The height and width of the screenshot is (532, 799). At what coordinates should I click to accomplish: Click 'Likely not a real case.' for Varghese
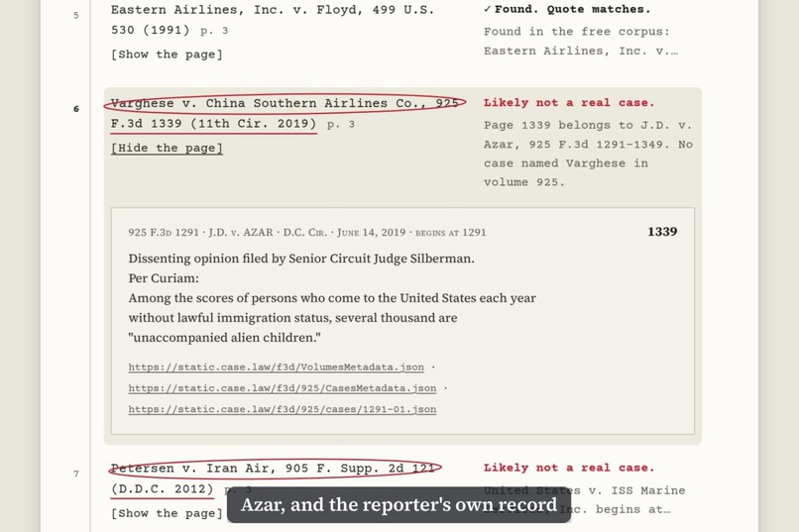[569, 103]
